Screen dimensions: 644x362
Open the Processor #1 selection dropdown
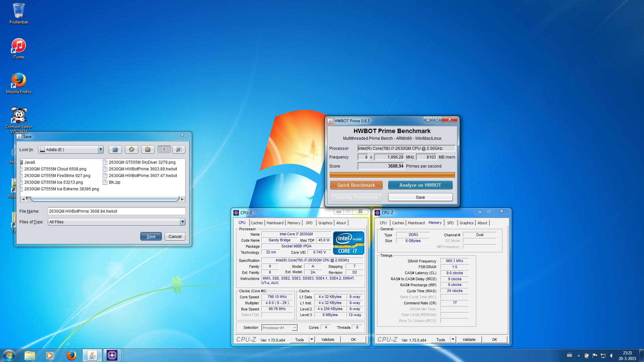click(294, 328)
